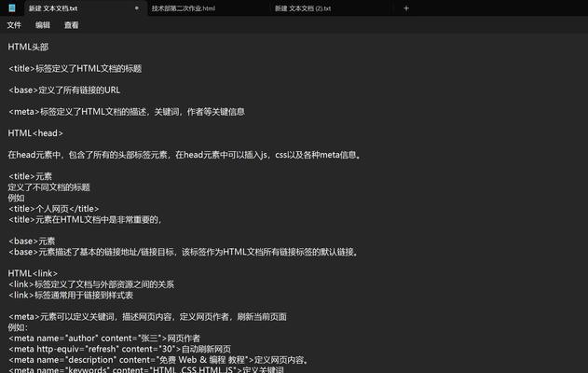Click line <title>个人网页</title>
The width and height of the screenshot is (588, 373).
(54, 209)
